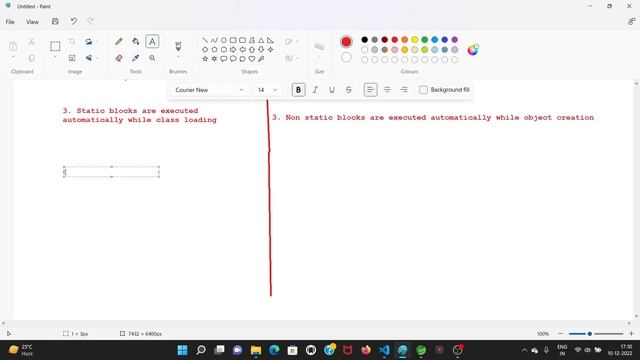Open the File menu

10,22
